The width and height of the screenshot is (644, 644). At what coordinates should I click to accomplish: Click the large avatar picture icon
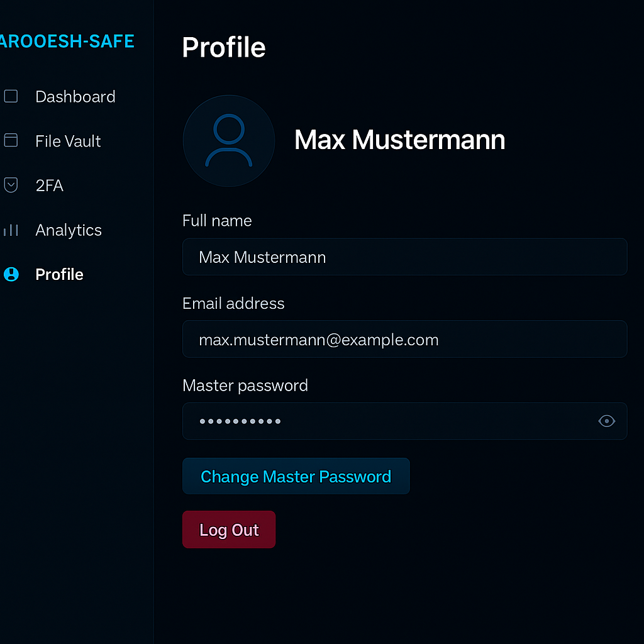coord(228,140)
